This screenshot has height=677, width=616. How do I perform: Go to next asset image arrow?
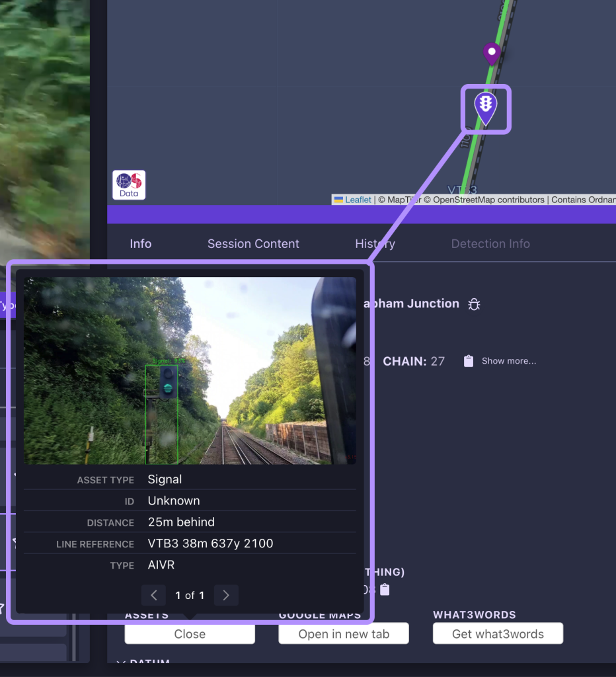point(226,596)
